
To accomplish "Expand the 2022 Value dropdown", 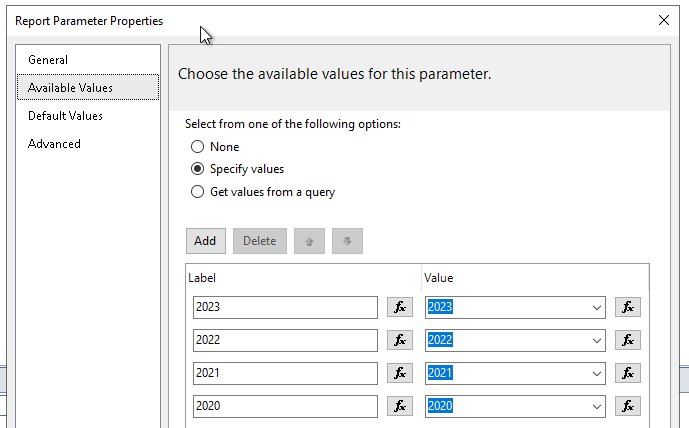I will (x=597, y=340).
